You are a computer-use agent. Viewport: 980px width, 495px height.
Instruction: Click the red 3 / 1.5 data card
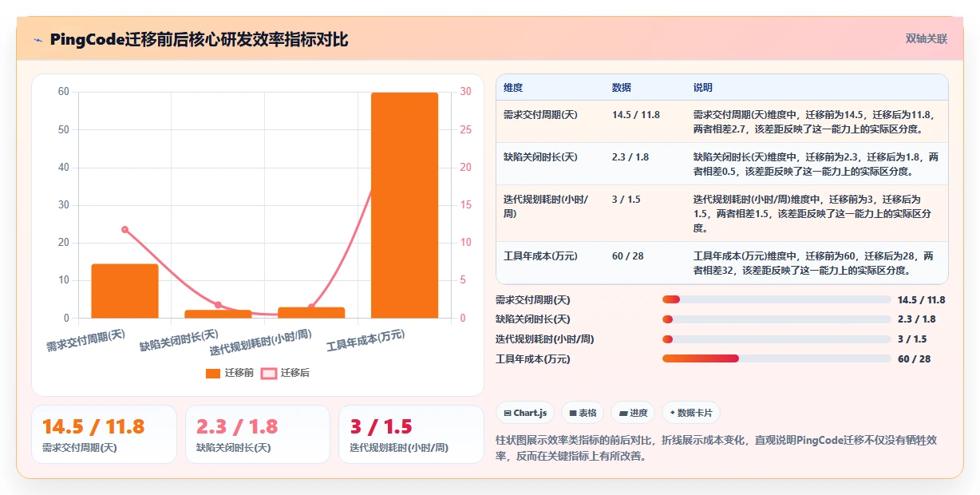tap(411, 434)
